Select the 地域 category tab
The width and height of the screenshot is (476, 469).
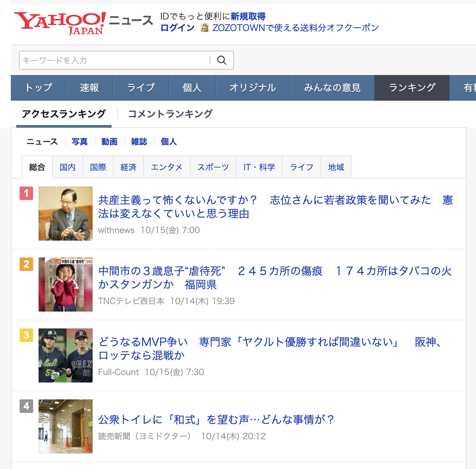[x=336, y=167]
